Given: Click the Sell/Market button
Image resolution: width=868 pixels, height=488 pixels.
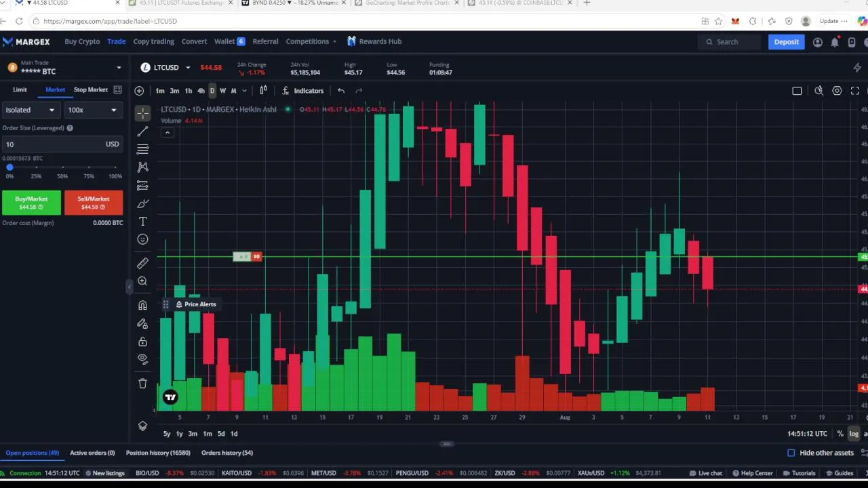Looking at the screenshot, I should 94,202.
